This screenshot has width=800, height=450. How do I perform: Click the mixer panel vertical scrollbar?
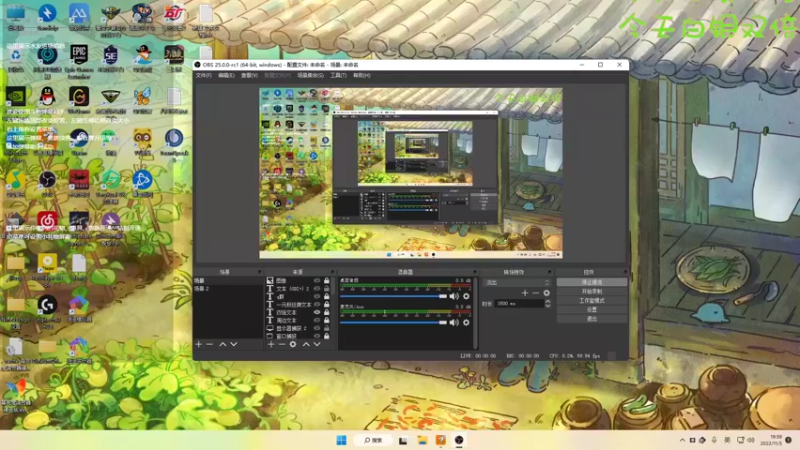point(476,313)
